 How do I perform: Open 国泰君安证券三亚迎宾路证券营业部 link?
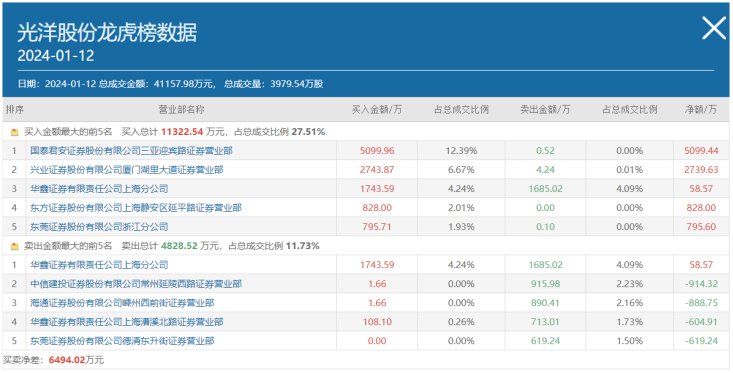tap(131, 151)
